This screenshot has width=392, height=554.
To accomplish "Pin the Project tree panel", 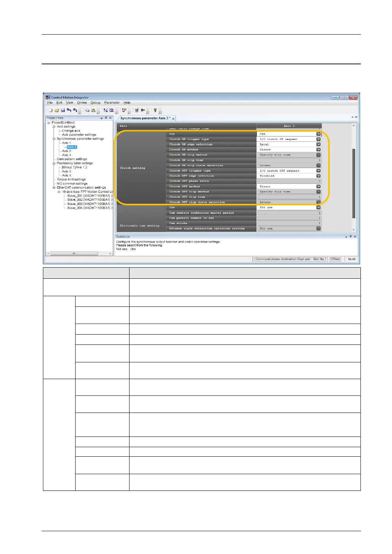I will pos(106,118).
